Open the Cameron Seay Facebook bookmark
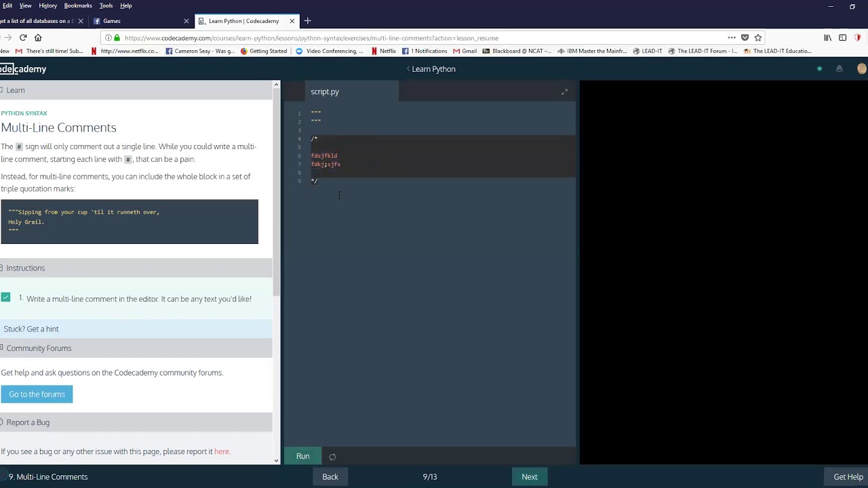Screen dimensions: 868x488 tap(201, 51)
